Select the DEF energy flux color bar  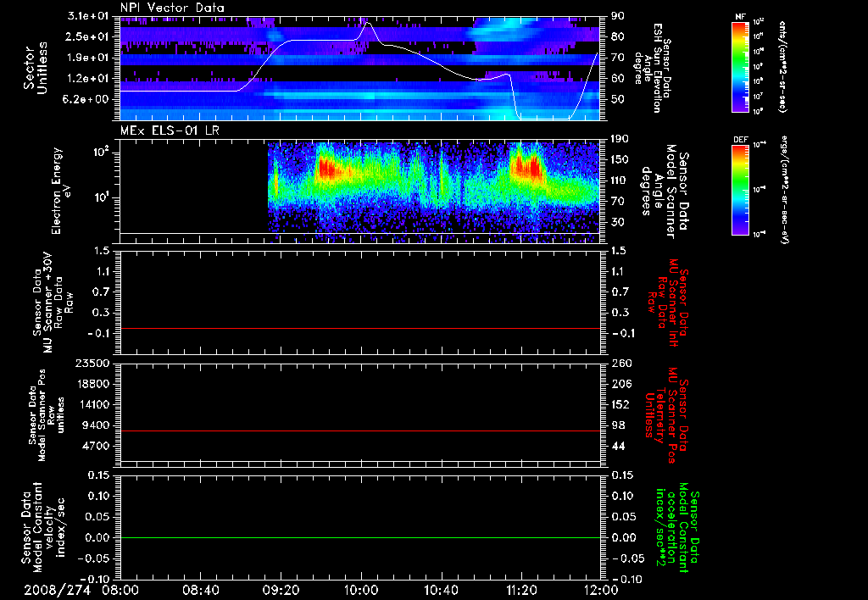click(740, 190)
